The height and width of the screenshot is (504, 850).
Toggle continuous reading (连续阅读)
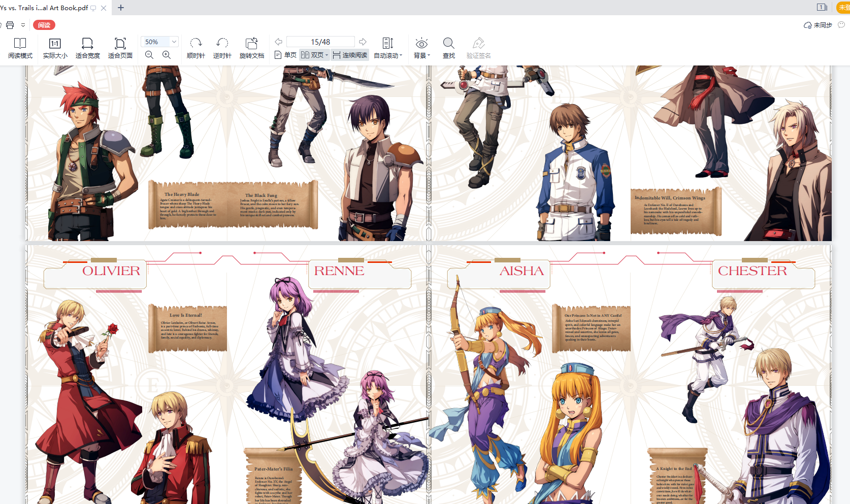click(350, 55)
